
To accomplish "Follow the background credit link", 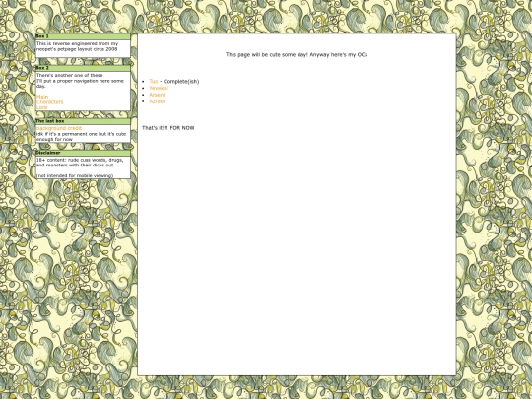I will pos(59,128).
